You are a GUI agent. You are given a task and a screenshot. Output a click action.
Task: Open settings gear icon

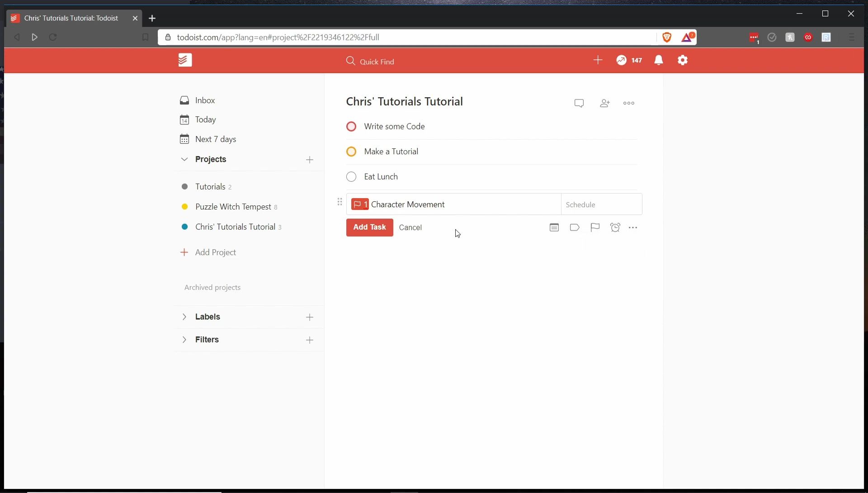click(x=683, y=60)
